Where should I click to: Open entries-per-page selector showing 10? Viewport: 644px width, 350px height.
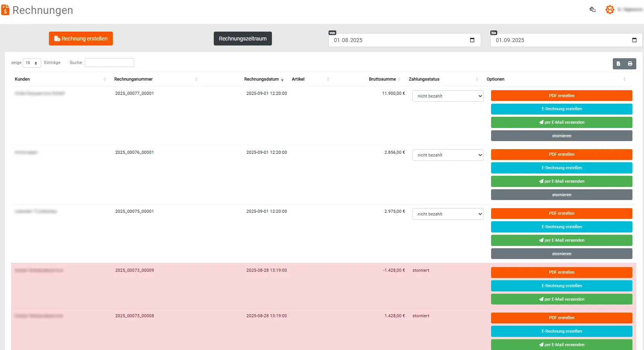point(32,63)
